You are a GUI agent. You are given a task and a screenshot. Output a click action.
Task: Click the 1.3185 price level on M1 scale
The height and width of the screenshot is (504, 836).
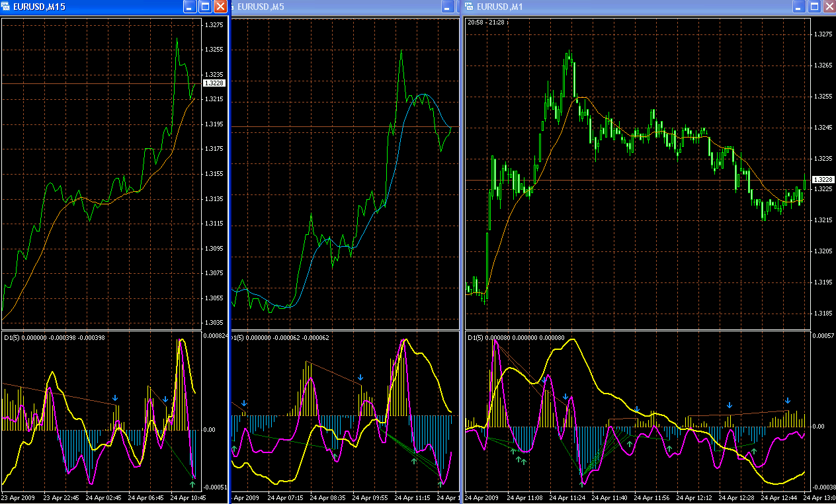(823, 313)
